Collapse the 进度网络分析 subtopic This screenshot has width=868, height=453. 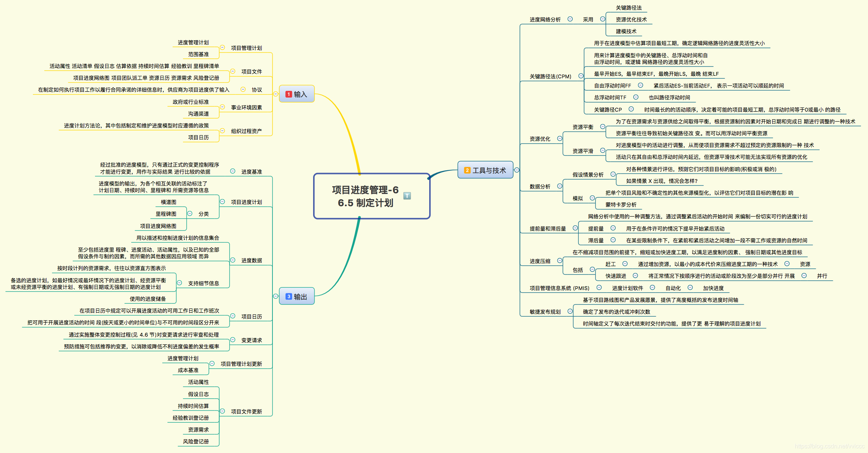coord(570,19)
